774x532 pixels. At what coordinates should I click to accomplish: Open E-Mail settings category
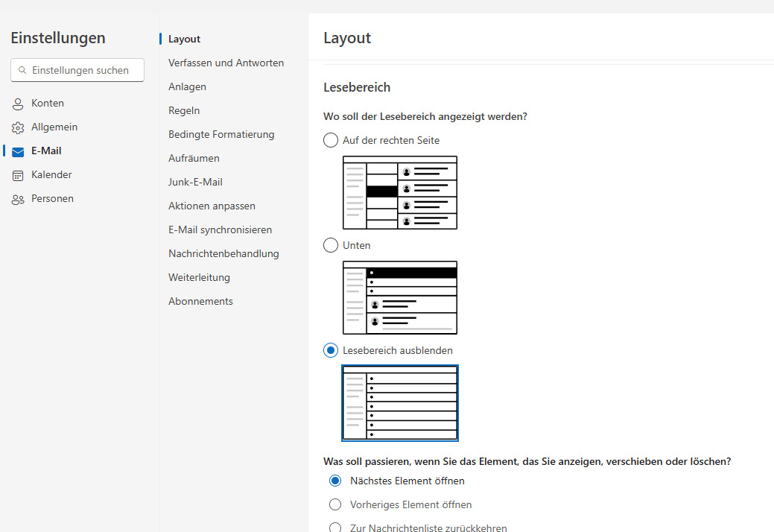click(x=46, y=151)
